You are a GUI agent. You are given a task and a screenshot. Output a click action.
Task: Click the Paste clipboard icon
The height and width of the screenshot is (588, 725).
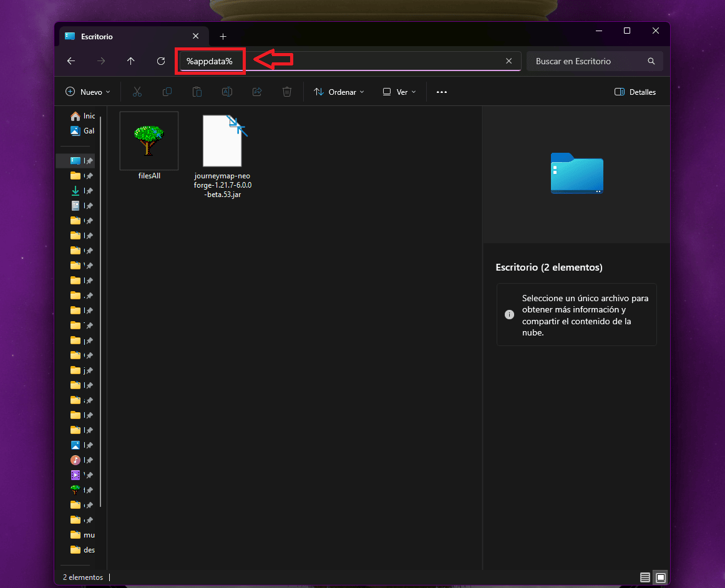tap(197, 92)
